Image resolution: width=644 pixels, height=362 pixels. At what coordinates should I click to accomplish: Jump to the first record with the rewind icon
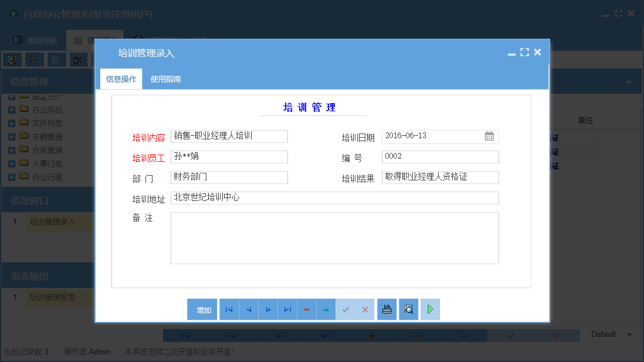pos(228,309)
